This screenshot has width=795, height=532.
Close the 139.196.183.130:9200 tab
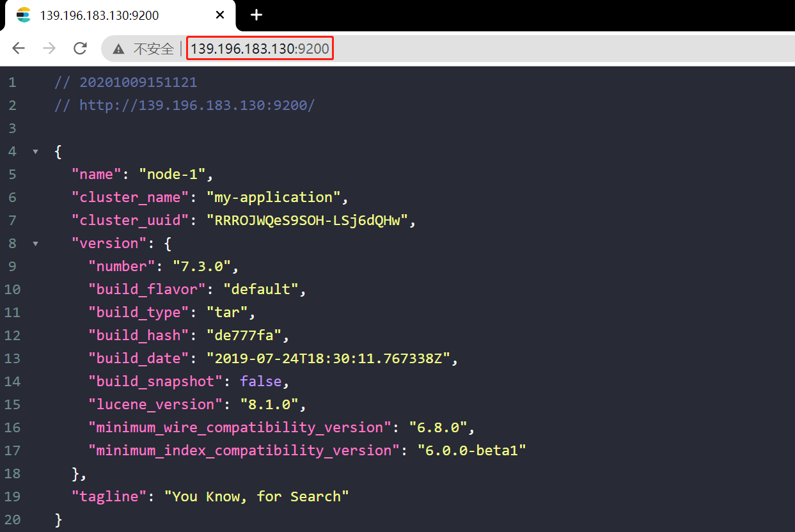point(219,15)
